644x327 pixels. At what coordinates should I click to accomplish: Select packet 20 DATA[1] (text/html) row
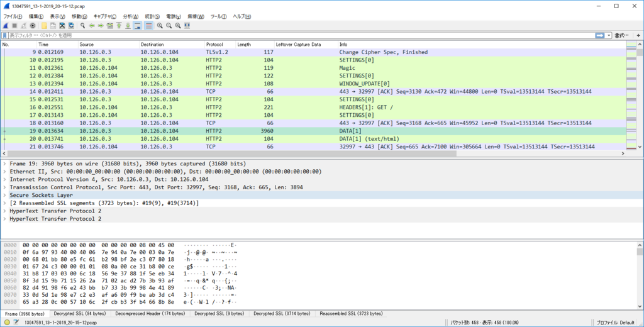click(314, 139)
